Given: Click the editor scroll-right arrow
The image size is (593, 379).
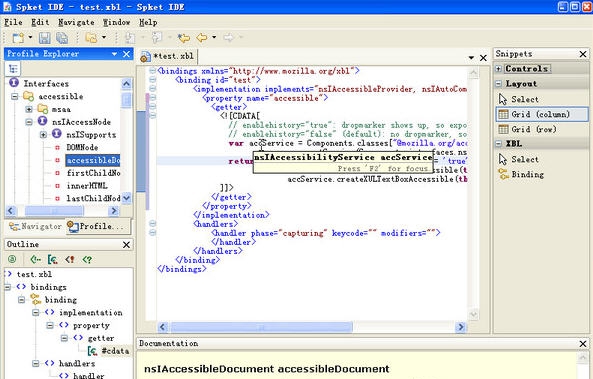Looking at the screenshot, I should (461, 327).
